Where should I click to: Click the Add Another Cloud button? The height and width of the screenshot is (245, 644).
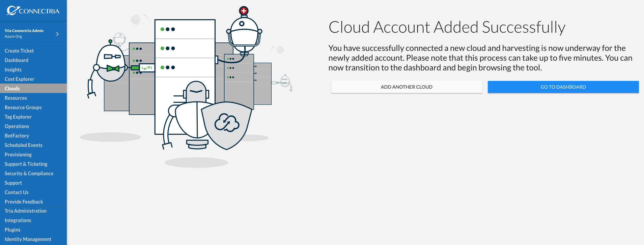click(407, 87)
